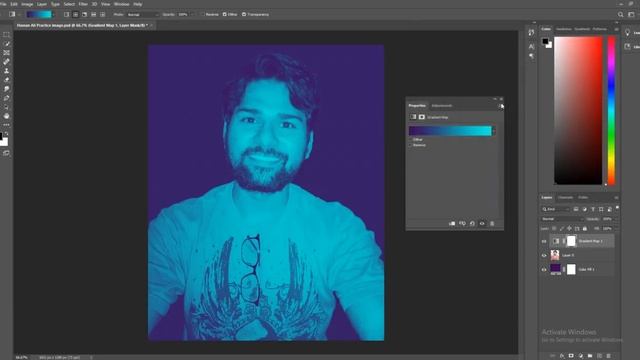640x360 pixels.
Task: Add layer mask at Layers panel bottom
Action: click(571, 356)
